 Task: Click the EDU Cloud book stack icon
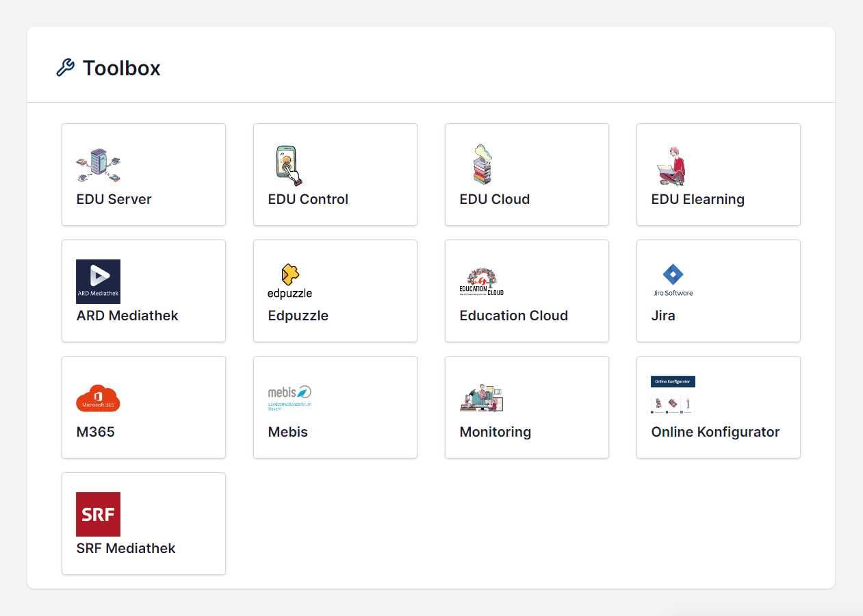[482, 166]
